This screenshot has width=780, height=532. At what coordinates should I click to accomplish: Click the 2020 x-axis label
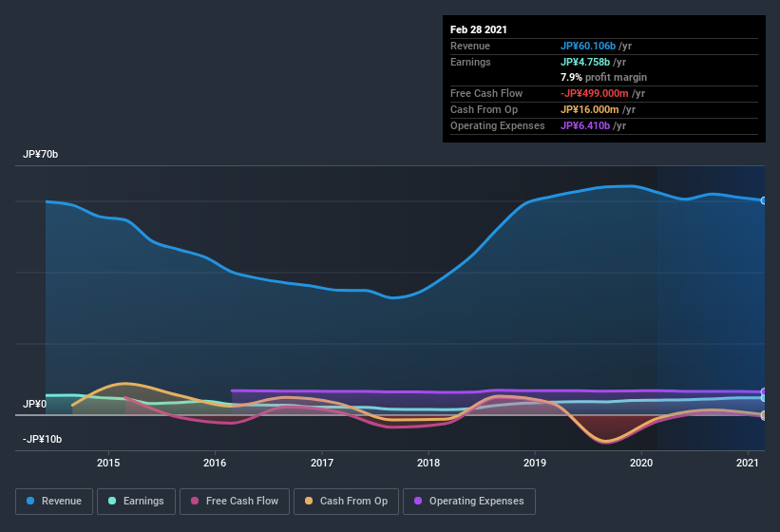641,463
